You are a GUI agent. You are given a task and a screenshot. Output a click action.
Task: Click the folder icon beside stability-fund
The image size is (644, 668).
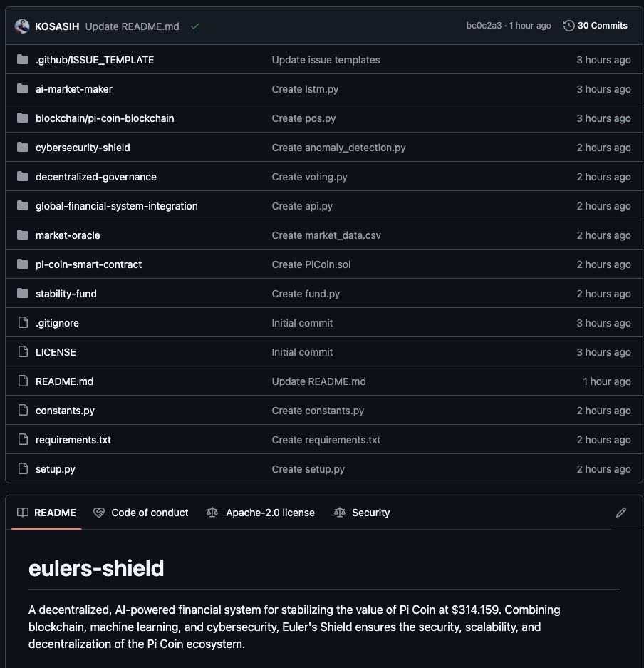pyautogui.click(x=23, y=293)
